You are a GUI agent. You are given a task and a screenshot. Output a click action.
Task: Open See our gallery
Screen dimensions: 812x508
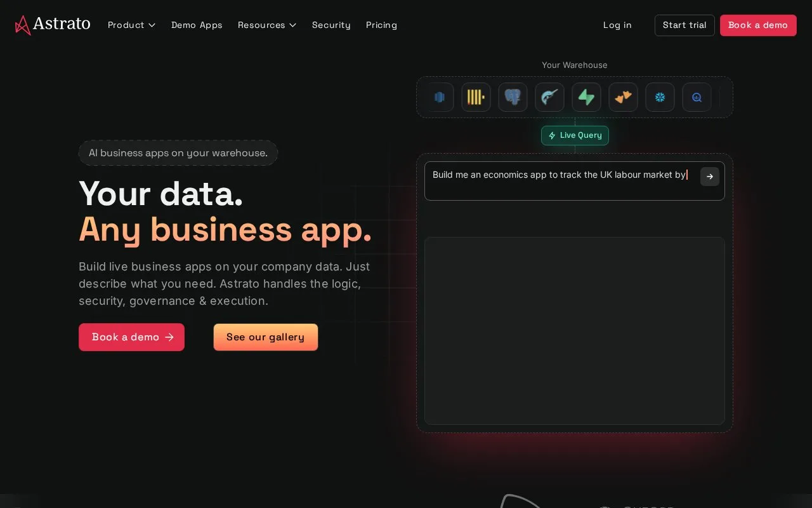(x=266, y=337)
